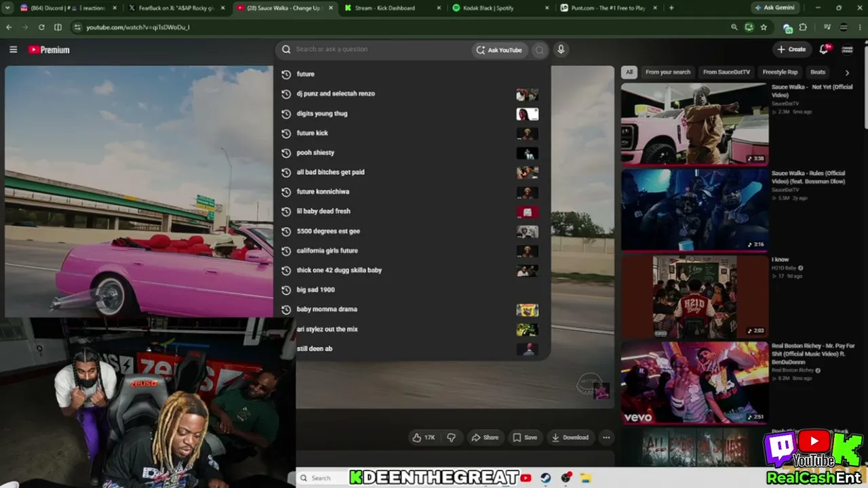Viewport: 868px width, 488px height.
Task: Open the YouTube app taskbar icon
Action: [x=526, y=478]
